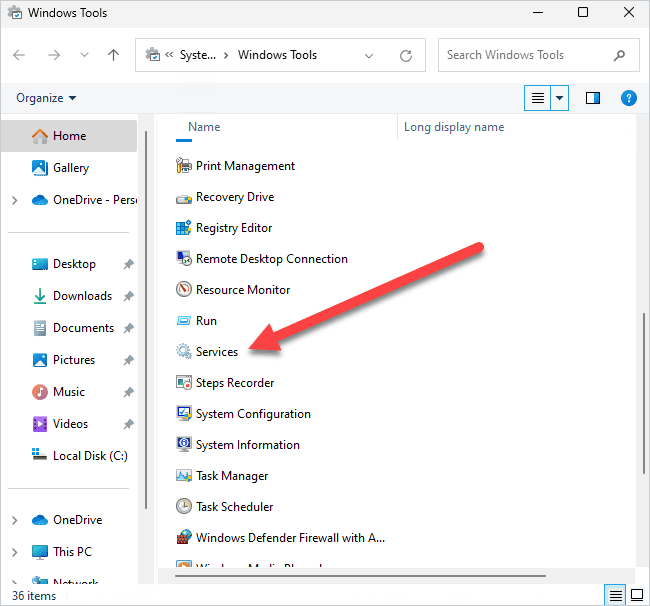
Task: Open Steps Recorder icon
Action: (x=184, y=382)
